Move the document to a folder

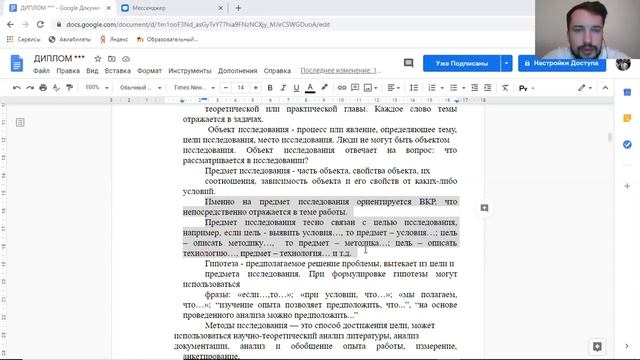pyautogui.click(x=111, y=59)
